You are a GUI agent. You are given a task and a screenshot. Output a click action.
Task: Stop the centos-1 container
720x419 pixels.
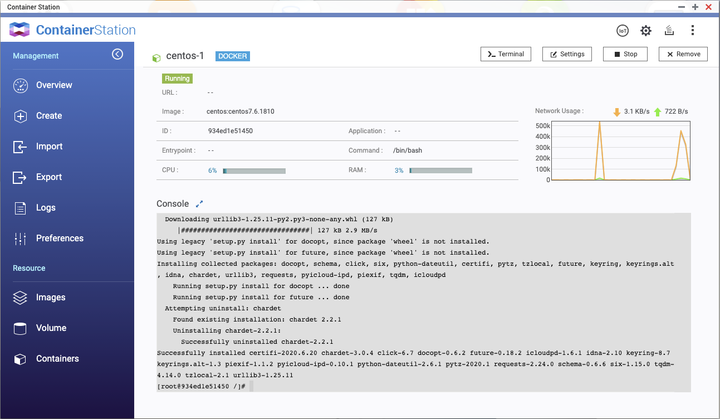coord(625,54)
